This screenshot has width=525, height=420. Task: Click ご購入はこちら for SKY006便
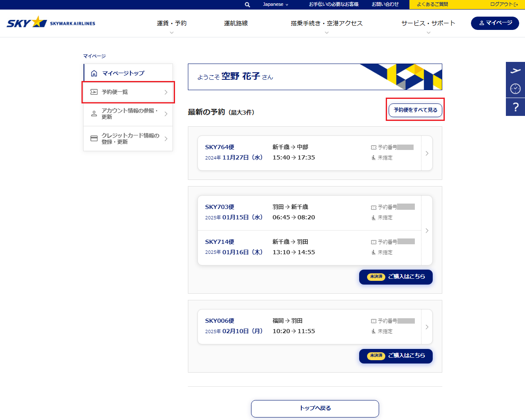[396, 356]
